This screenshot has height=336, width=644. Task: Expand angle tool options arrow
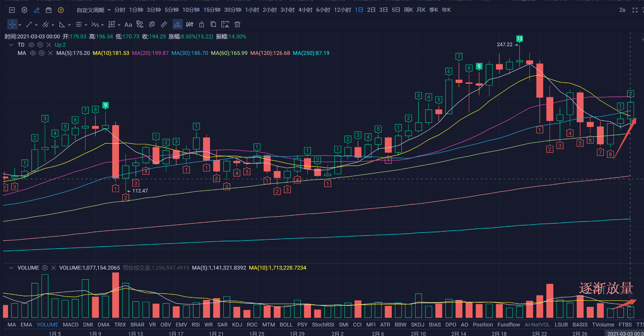pos(69,25)
